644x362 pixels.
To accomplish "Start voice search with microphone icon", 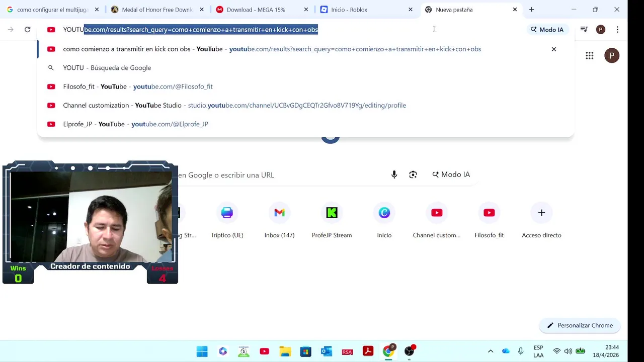I will point(394,174).
